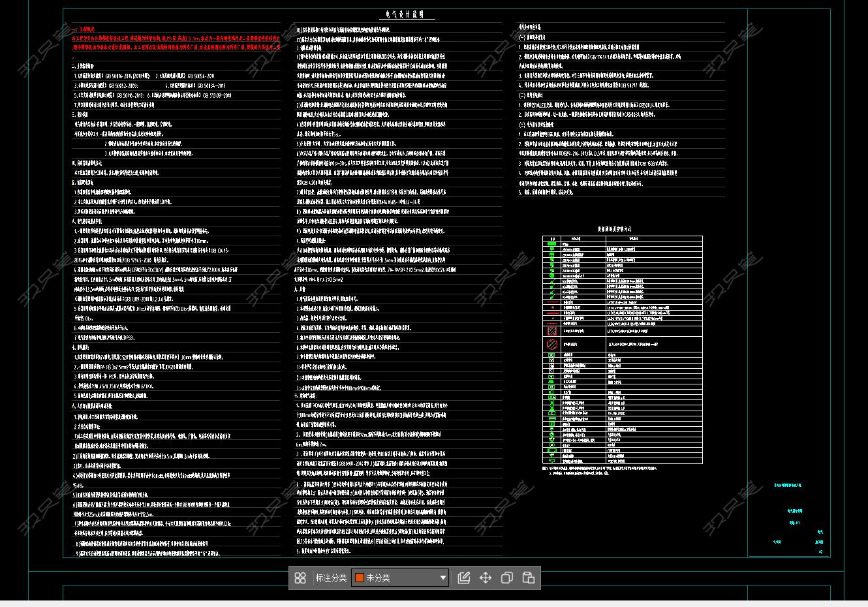
Task: Click the note text below the legend table
Action: pyautogui.click(x=600, y=469)
